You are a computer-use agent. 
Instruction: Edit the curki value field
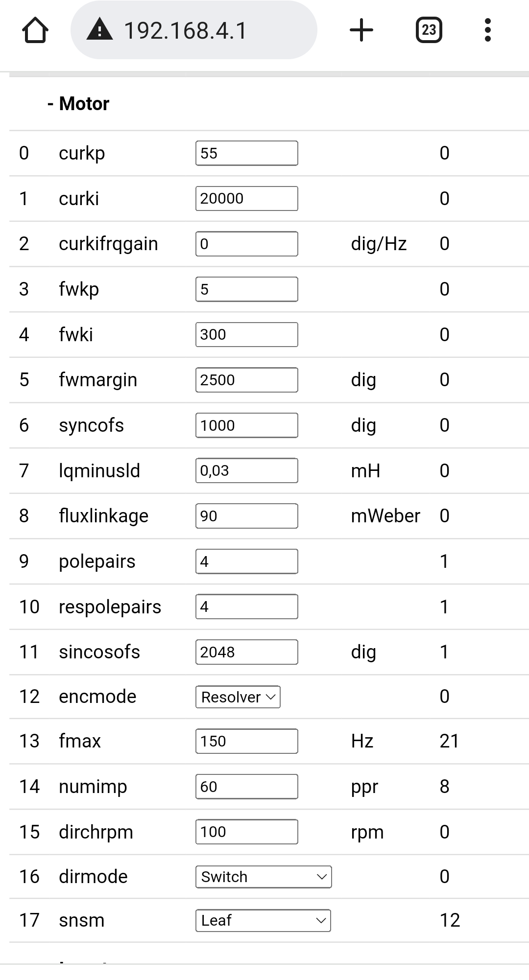(246, 199)
